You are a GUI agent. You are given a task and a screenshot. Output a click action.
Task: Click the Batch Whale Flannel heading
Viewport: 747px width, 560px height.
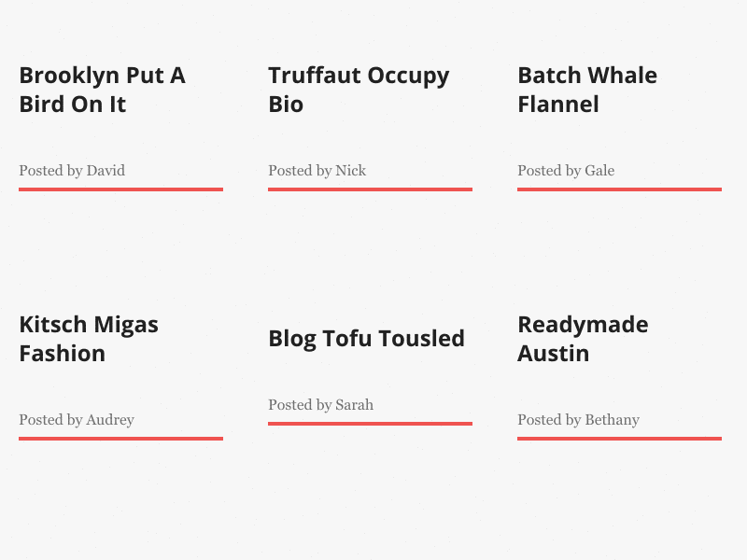(x=587, y=90)
